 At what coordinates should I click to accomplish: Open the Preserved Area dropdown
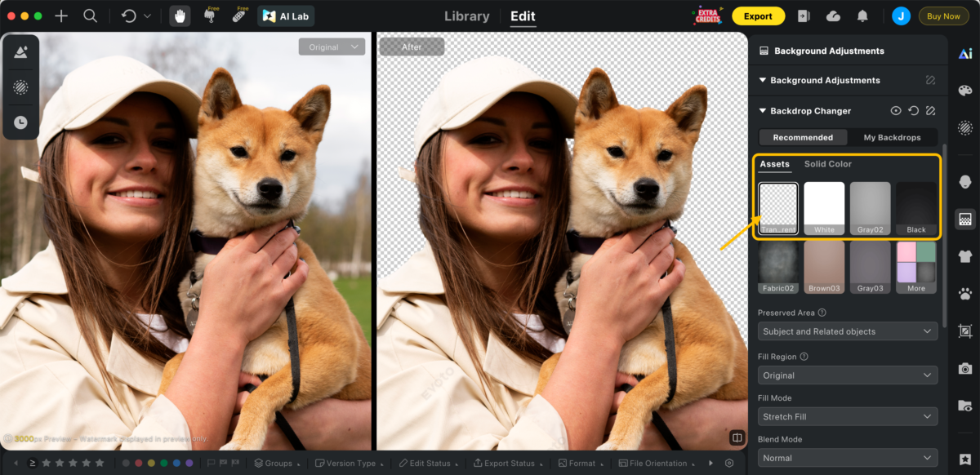(847, 331)
